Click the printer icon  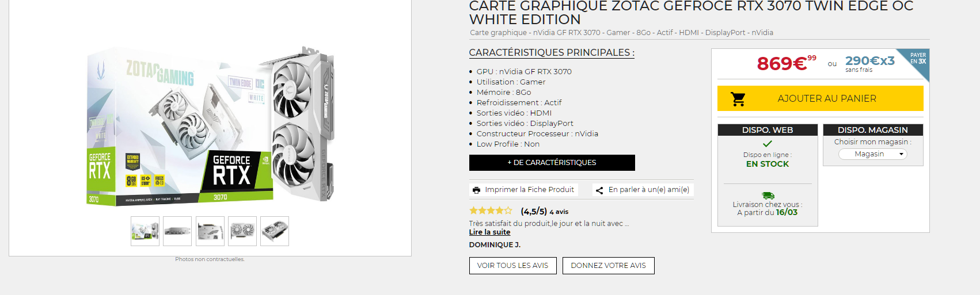click(x=476, y=190)
